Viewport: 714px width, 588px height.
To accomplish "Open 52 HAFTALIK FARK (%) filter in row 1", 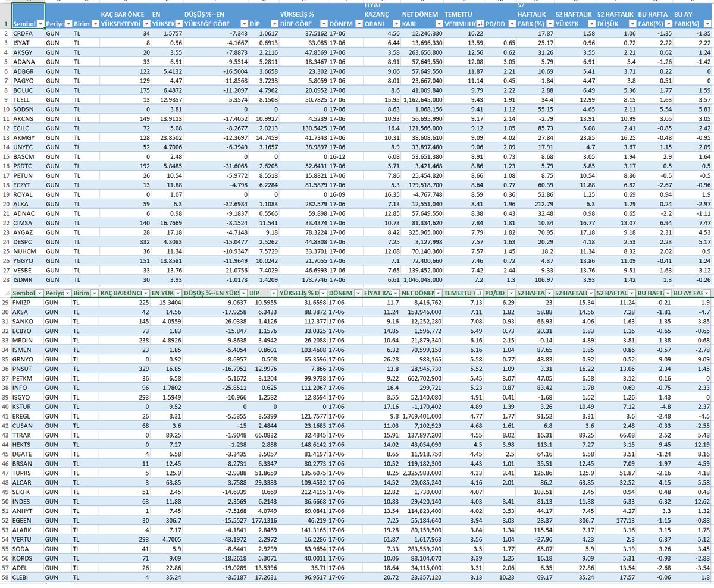I will coord(549,24).
